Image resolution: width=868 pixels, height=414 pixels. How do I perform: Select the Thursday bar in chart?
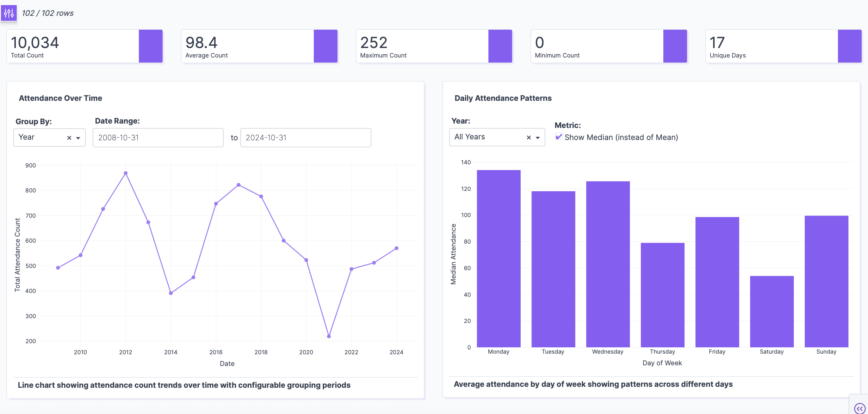(662, 295)
